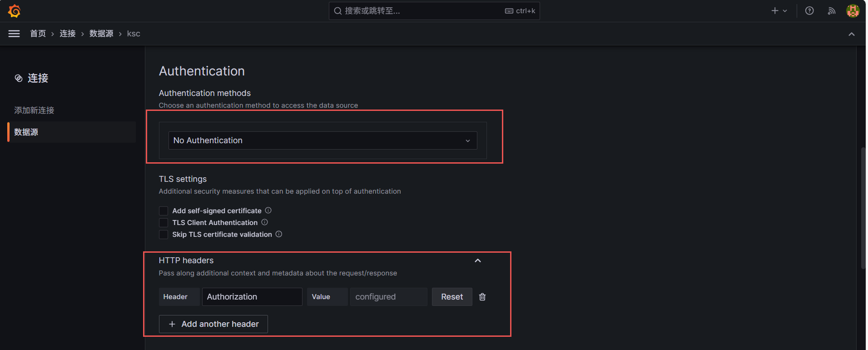This screenshot has height=350, width=868.
Task: Open the No Authentication method dropdown
Action: (x=322, y=140)
